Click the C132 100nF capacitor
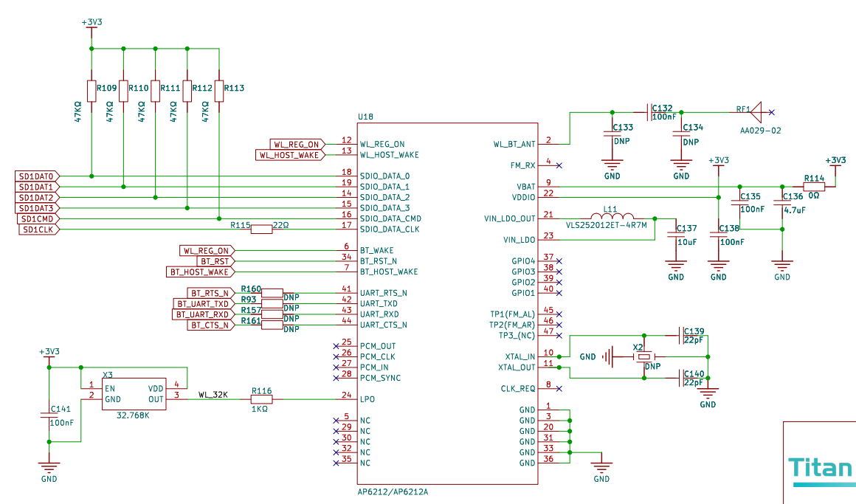Screen dimensions: 856x504 point(647,112)
